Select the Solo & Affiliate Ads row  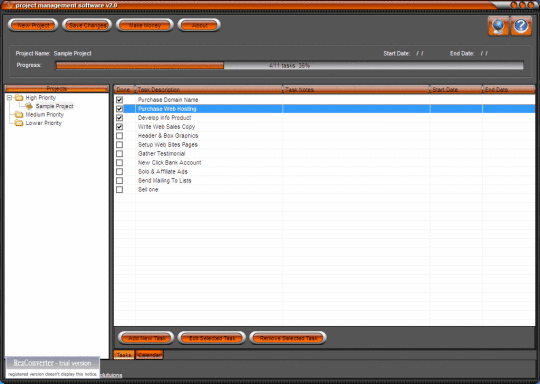(324, 172)
